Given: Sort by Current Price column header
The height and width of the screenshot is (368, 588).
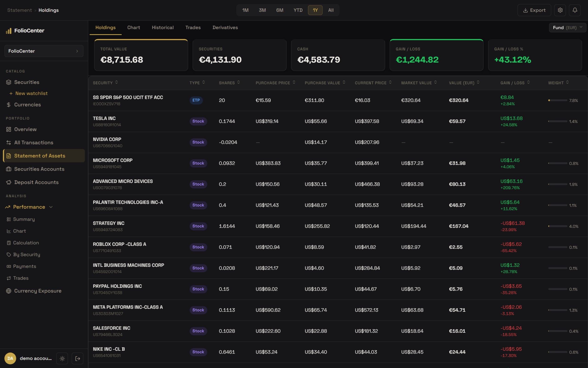Looking at the screenshot, I should click(x=373, y=83).
